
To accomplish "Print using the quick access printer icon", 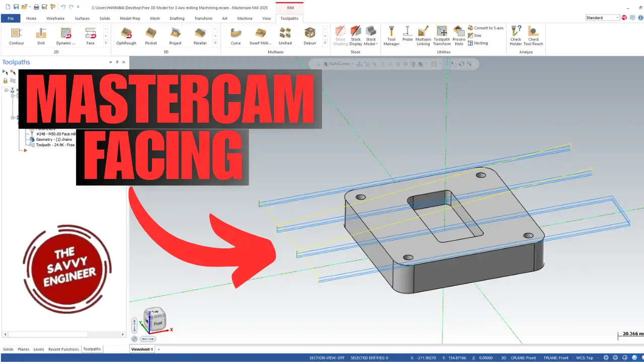I will tap(36, 7).
